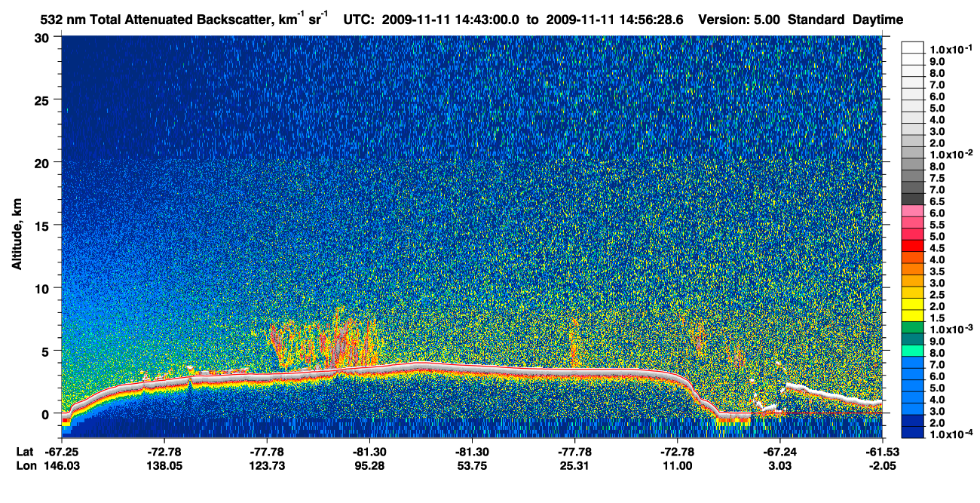The height and width of the screenshot is (503, 980).
Task: Click longitude value '11.00'
Action: tap(678, 465)
